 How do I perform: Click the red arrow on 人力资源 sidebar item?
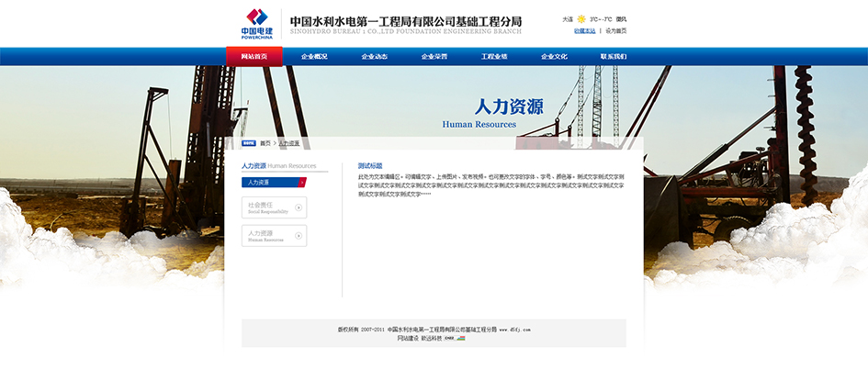tap(302, 183)
